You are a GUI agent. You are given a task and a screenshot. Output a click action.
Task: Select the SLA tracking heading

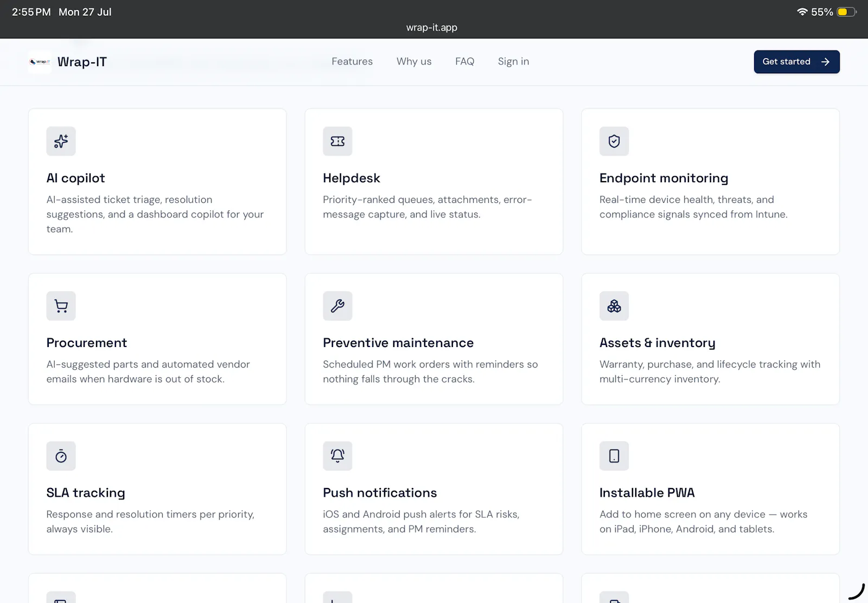tap(86, 492)
